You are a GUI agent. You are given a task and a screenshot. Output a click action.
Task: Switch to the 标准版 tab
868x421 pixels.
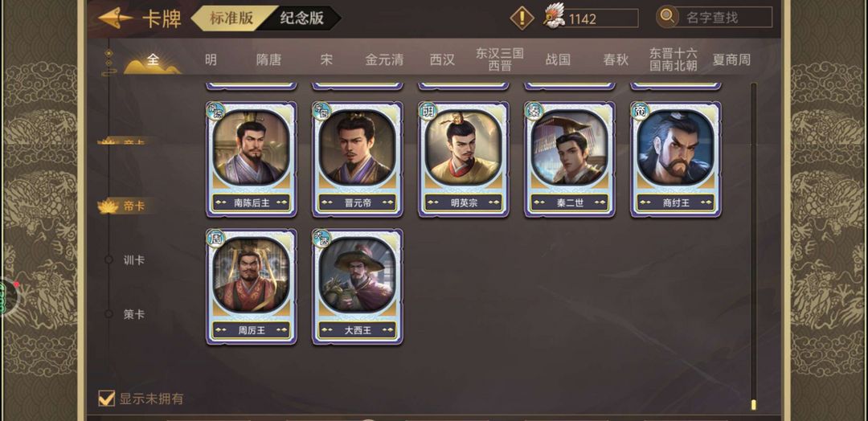coord(231,18)
